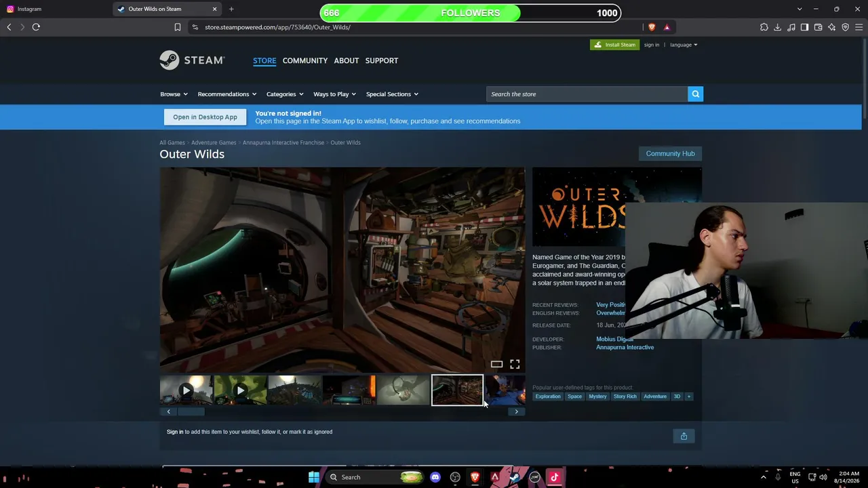
Task: Open the browser tab search chevron
Action: [800, 9]
